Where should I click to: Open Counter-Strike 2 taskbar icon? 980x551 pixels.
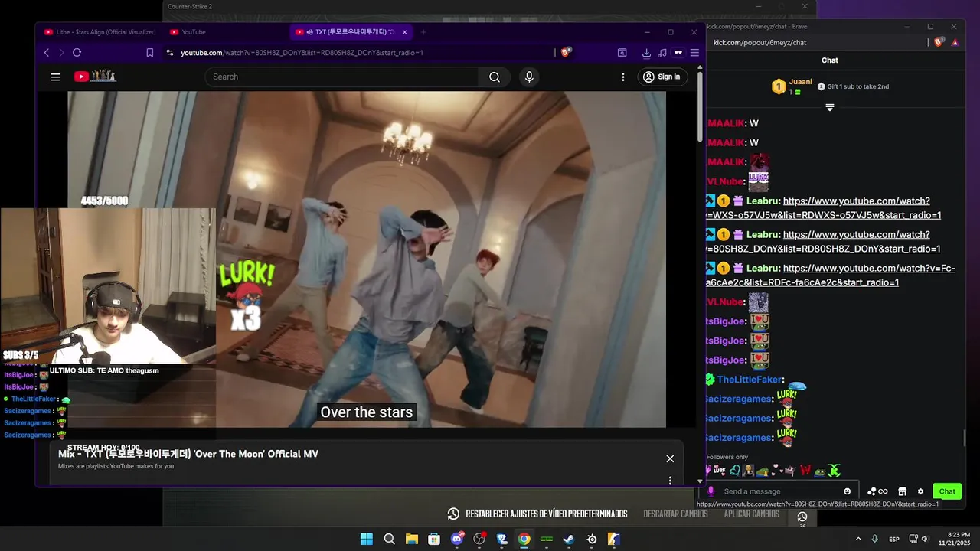click(614, 539)
